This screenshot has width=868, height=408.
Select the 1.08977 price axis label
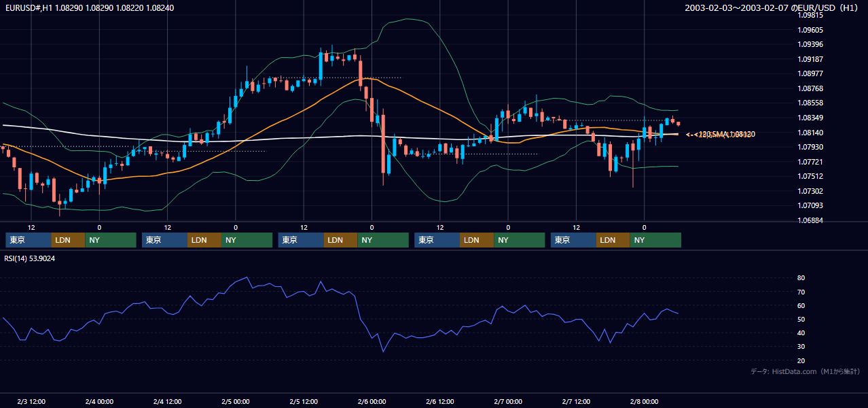pyautogui.click(x=810, y=73)
